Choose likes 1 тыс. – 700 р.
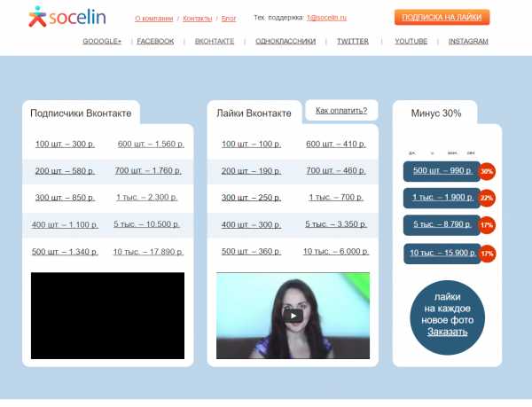Screen dimensions: 532x407 pos(336,197)
